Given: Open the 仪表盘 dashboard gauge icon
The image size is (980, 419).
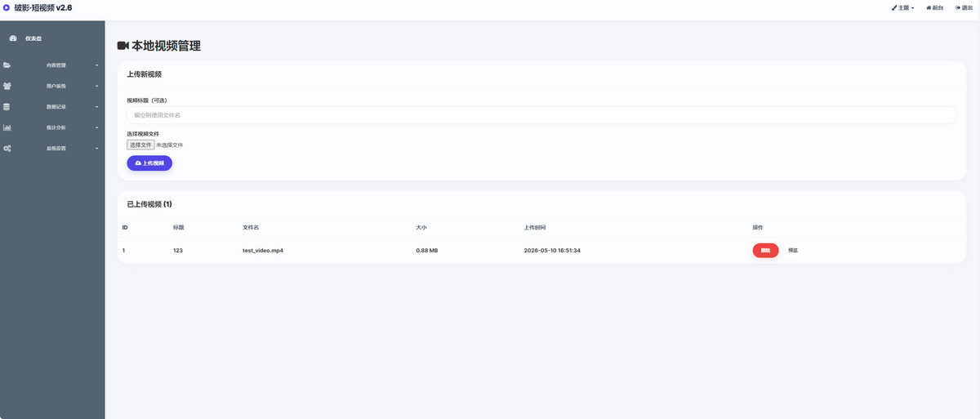Looking at the screenshot, I should pos(13,38).
